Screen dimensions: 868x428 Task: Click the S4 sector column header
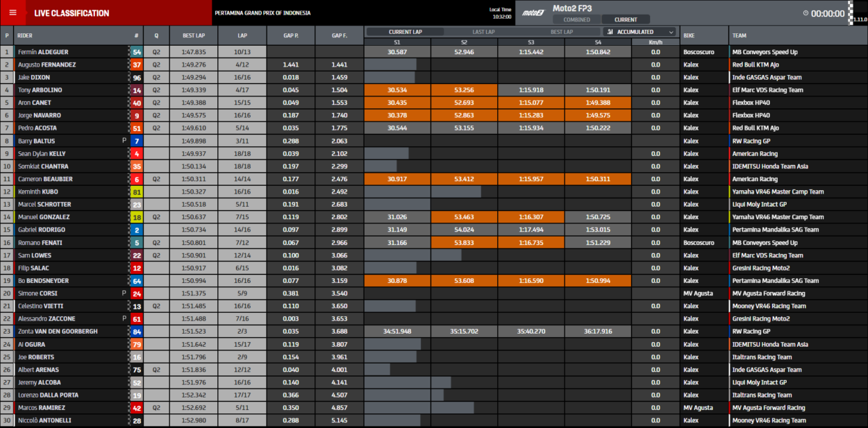coord(598,42)
